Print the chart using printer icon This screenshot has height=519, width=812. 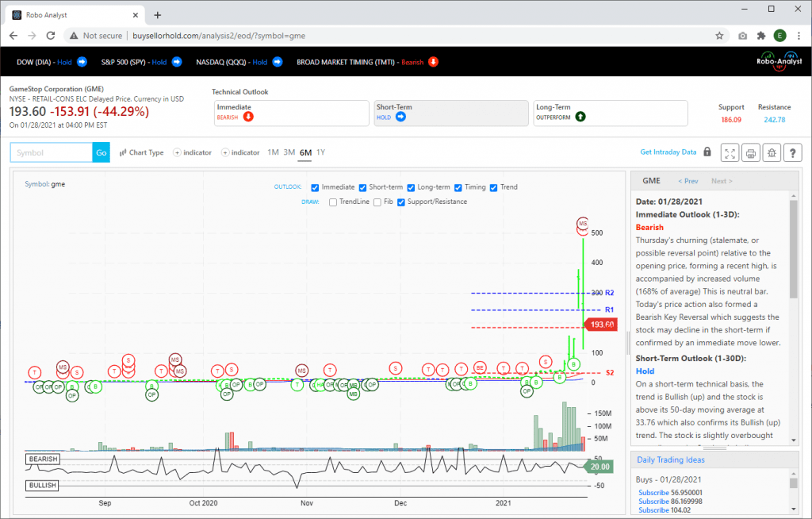tap(751, 153)
